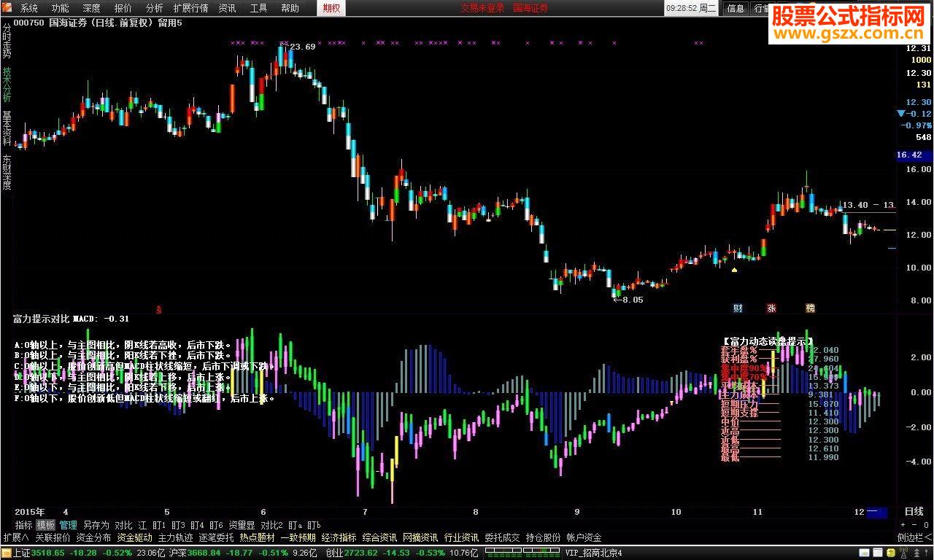Open the 逐笔委托 tab
The height and width of the screenshot is (560, 934).
pyautogui.click(x=217, y=538)
